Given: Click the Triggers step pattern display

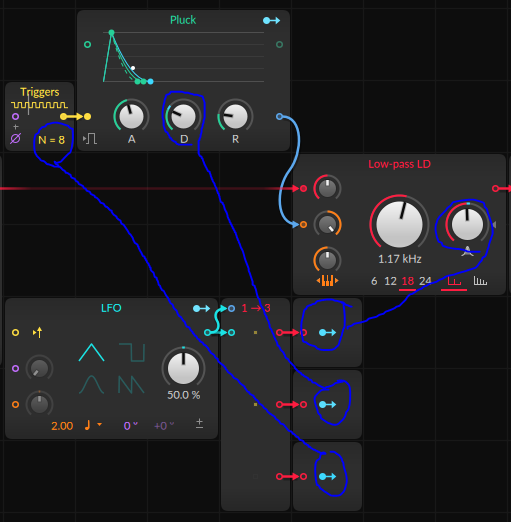Looking at the screenshot, I should [40, 105].
